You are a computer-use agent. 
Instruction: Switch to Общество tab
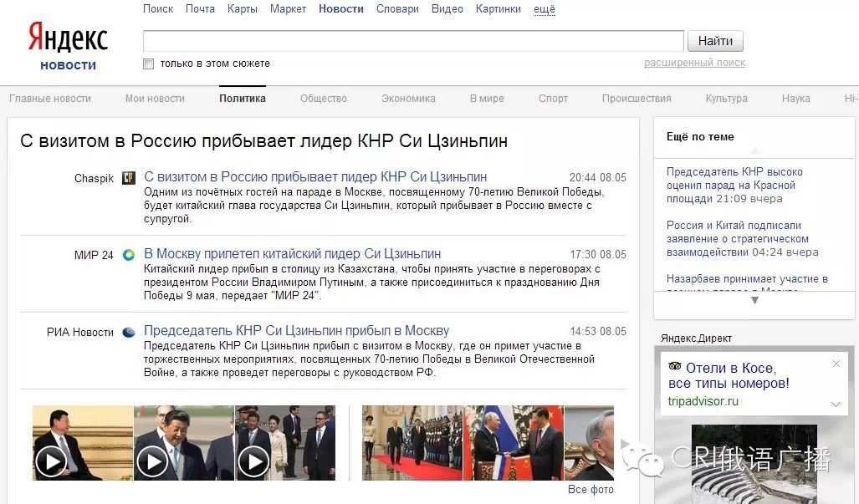pos(323,99)
